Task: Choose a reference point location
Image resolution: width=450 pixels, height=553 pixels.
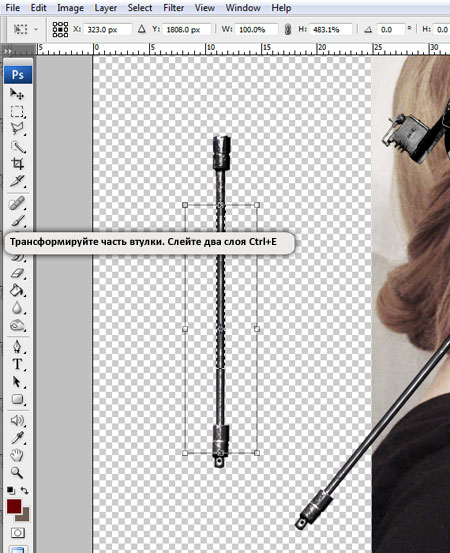Action: (x=60, y=29)
